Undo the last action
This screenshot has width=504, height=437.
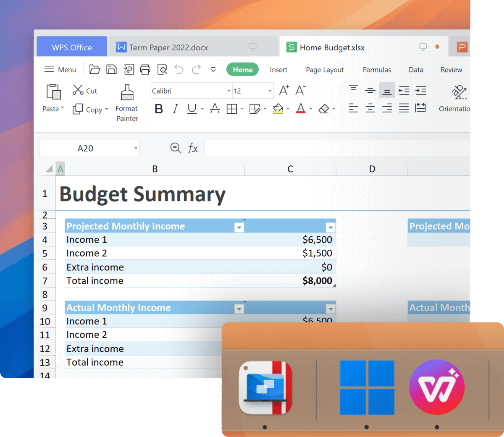tap(179, 70)
